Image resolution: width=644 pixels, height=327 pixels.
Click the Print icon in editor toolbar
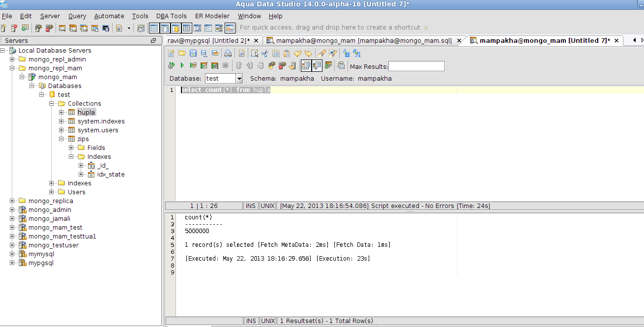pyautogui.click(x=228, y=53)
